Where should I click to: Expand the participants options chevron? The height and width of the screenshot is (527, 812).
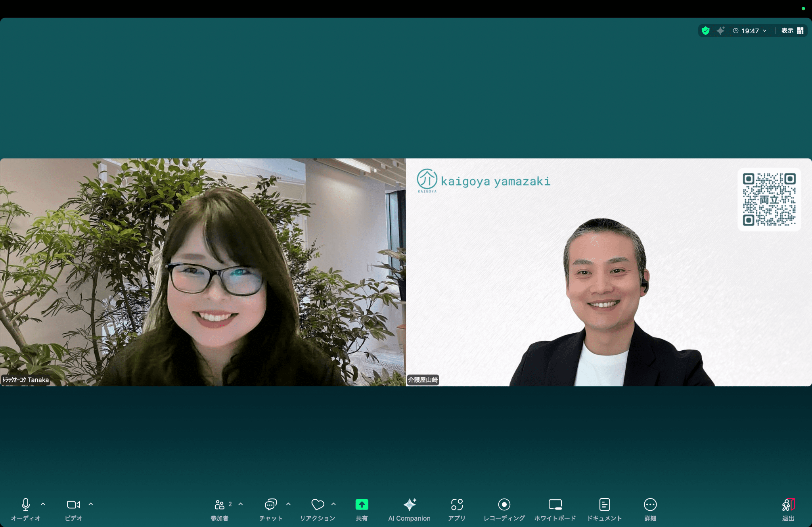pyautogui.click(x=241, y=504)
